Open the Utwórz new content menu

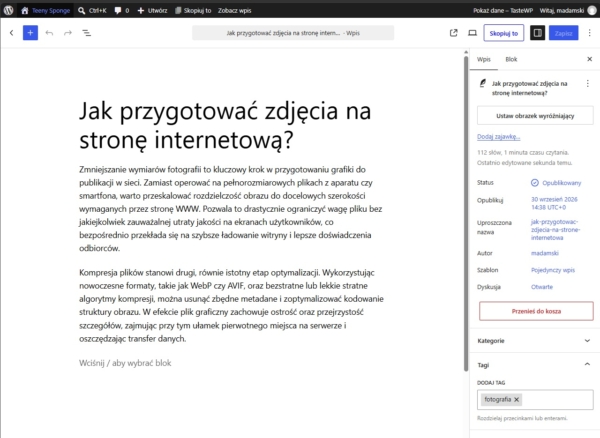pos(152,11)
